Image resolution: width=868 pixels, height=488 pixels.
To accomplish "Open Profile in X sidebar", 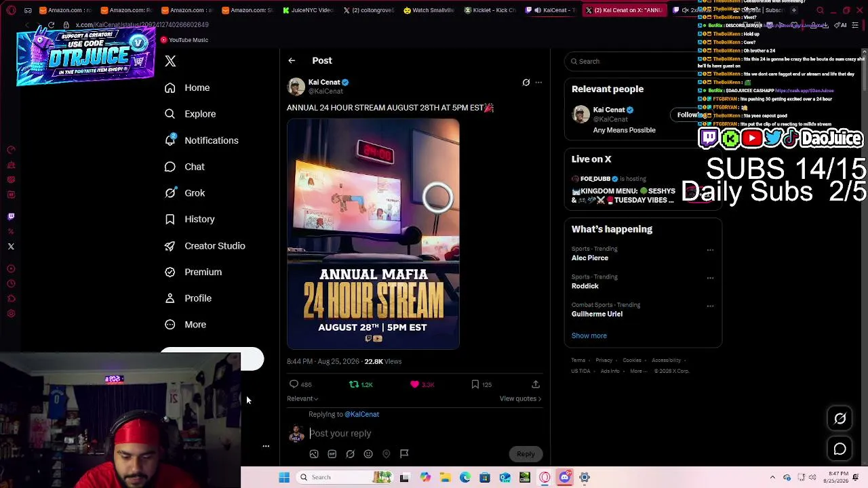I will [188, 298].
